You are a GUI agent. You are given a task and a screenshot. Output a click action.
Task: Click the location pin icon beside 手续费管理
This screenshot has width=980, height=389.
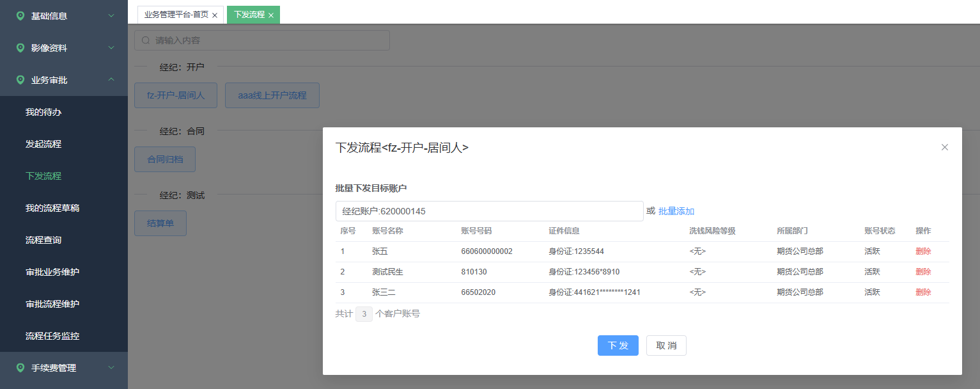click(20, 368)
